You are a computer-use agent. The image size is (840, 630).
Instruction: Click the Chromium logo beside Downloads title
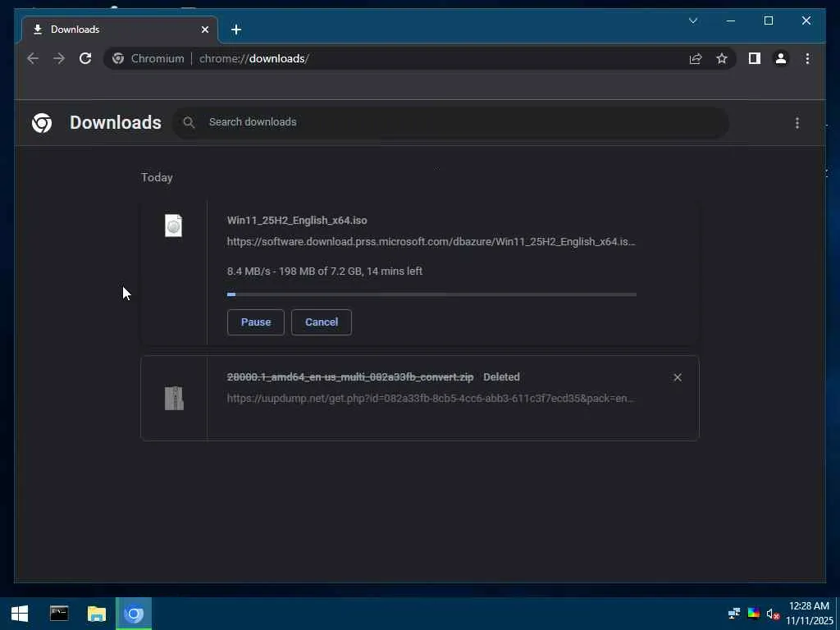(42, 123)
